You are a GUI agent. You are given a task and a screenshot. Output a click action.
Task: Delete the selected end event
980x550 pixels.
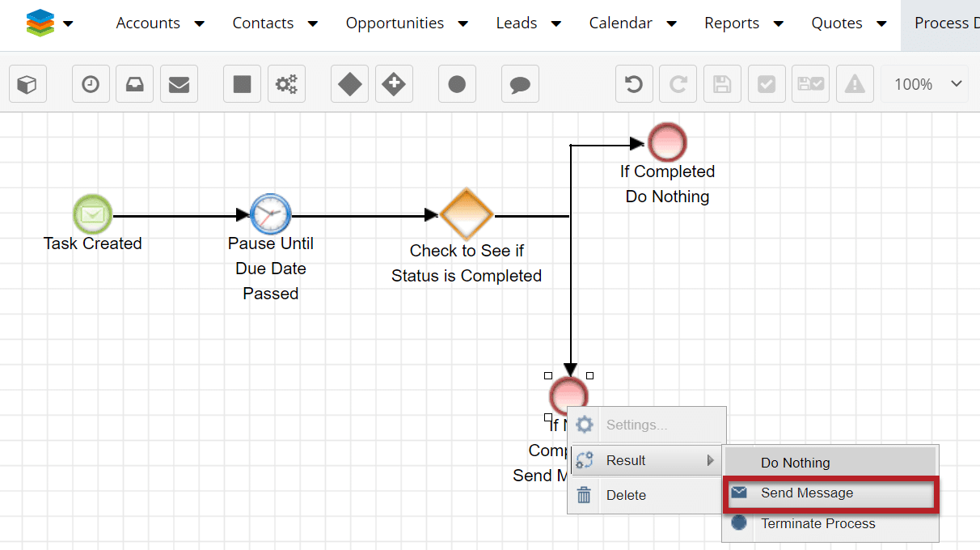[627, 495]
